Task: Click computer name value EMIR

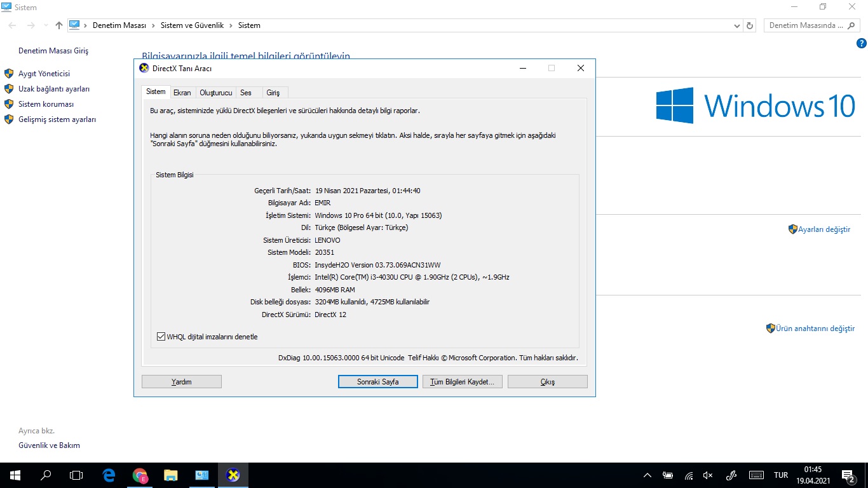Action: [x=323, y=203]
